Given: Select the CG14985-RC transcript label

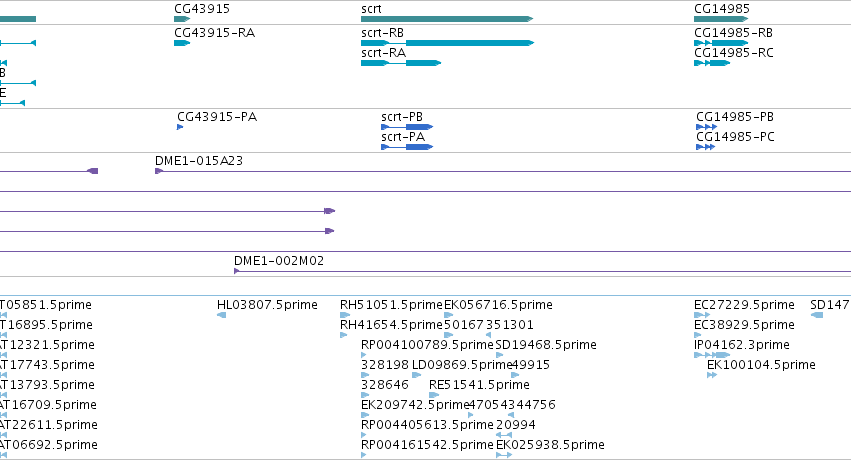Looking at the screenshot, I should [x=734, y=53].
